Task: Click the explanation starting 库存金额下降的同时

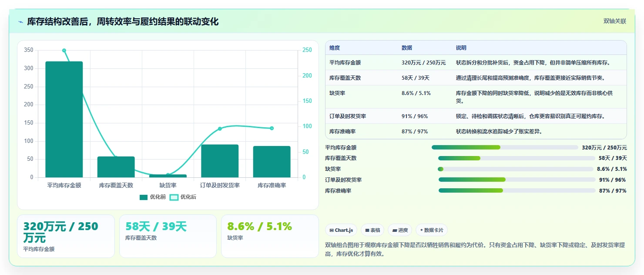Action: click(x=534, y=97)
